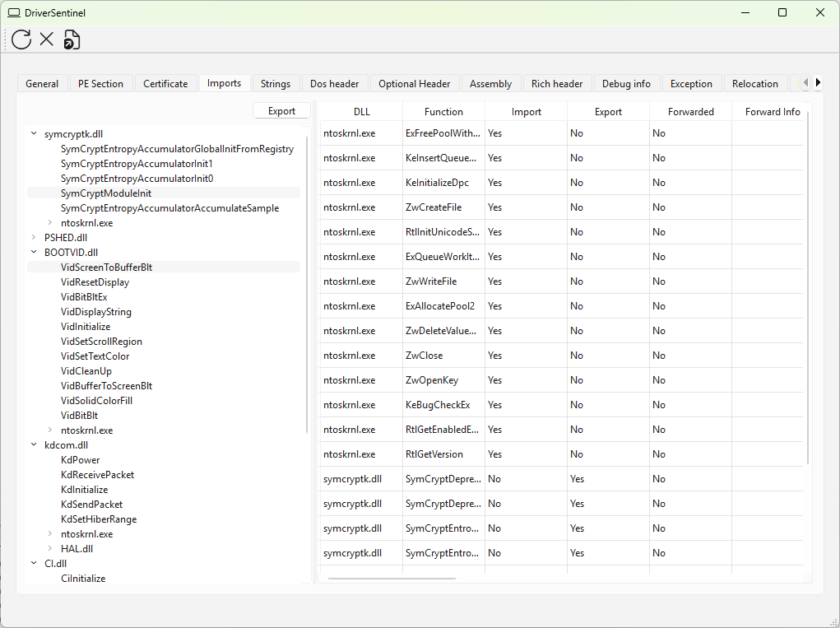Select the KeBugCheckEx row in the table
This screenshot has height=628, width=840.
(438, 404)
